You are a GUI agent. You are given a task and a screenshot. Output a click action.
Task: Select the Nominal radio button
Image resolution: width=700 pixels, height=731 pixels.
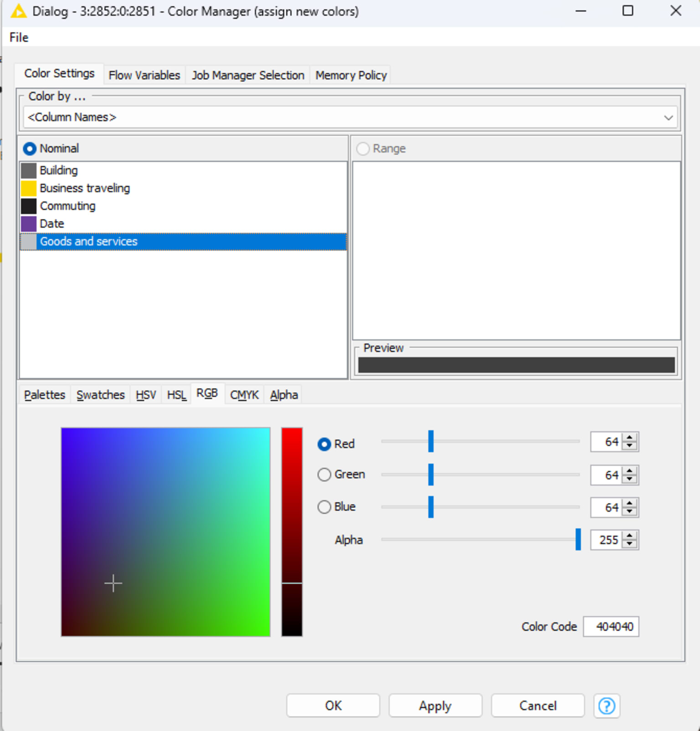click(30, 148)
